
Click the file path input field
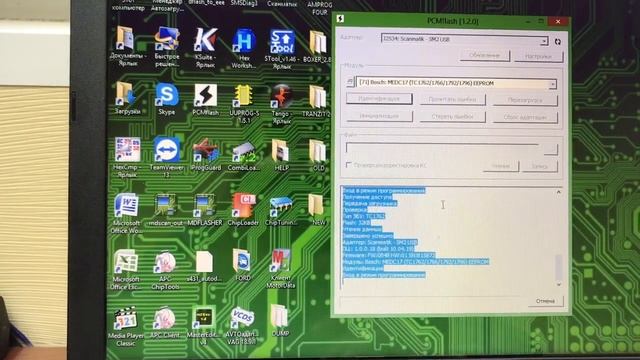click(x=444, y=148)
